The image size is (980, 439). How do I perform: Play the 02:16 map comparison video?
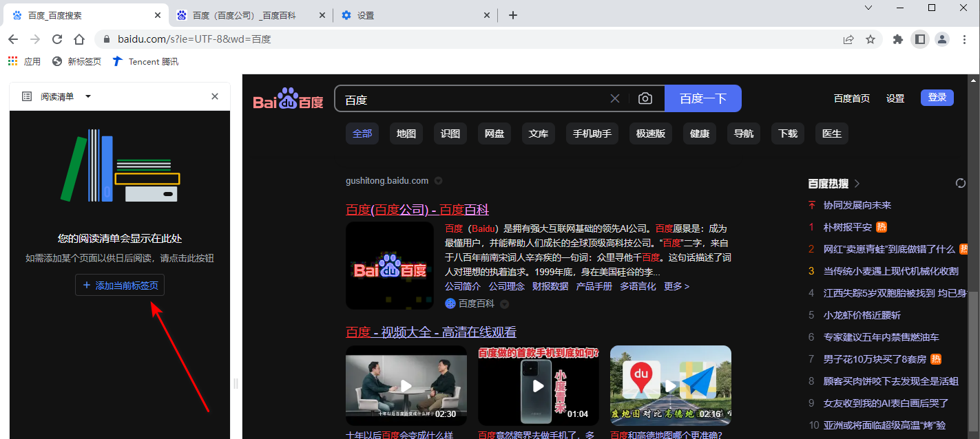coord(671,385)
